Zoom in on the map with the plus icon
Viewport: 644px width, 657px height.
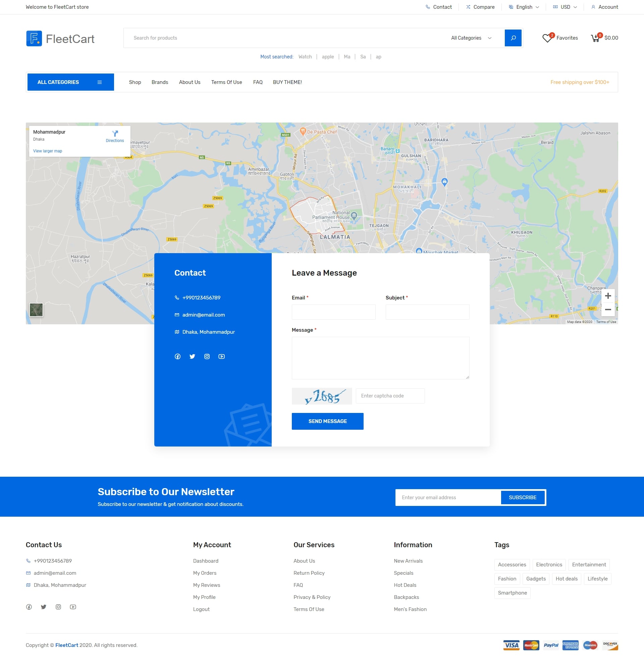[608, 295]
